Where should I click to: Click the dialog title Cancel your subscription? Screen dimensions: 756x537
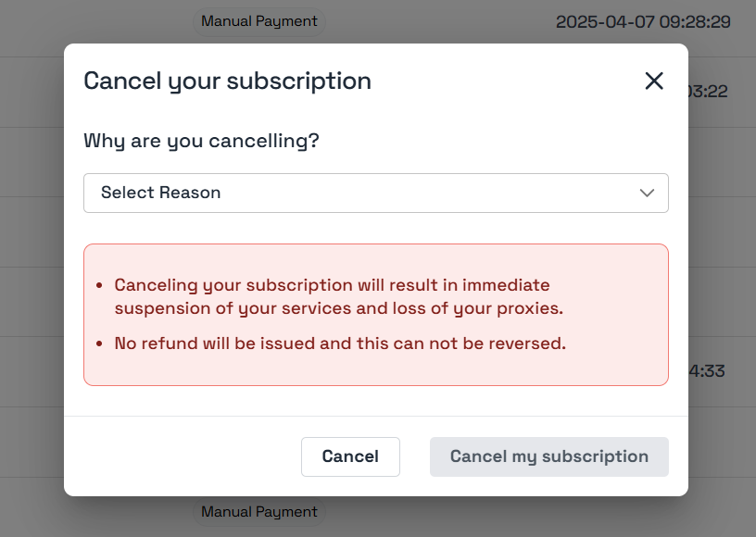pyautogui.click(x=227, y=81)
